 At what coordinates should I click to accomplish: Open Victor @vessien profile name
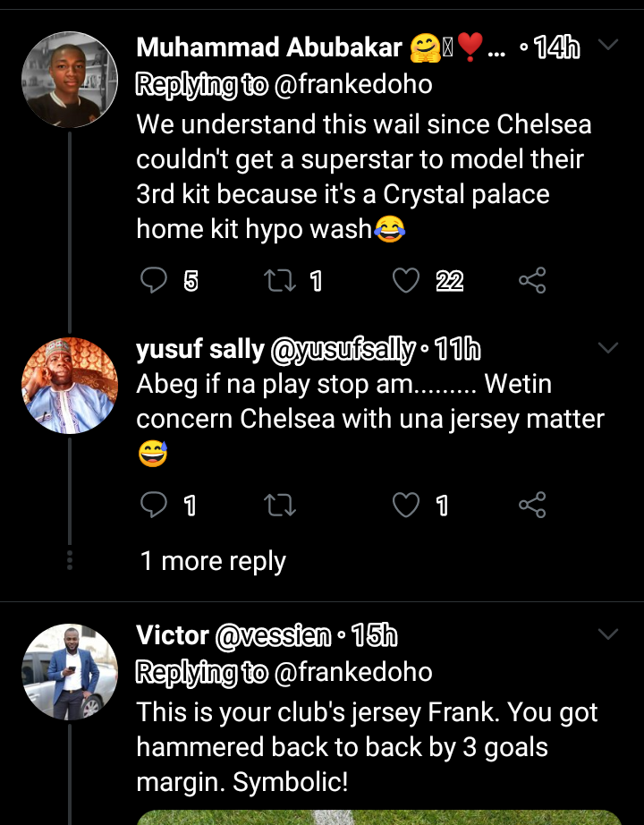coord(234,635)
